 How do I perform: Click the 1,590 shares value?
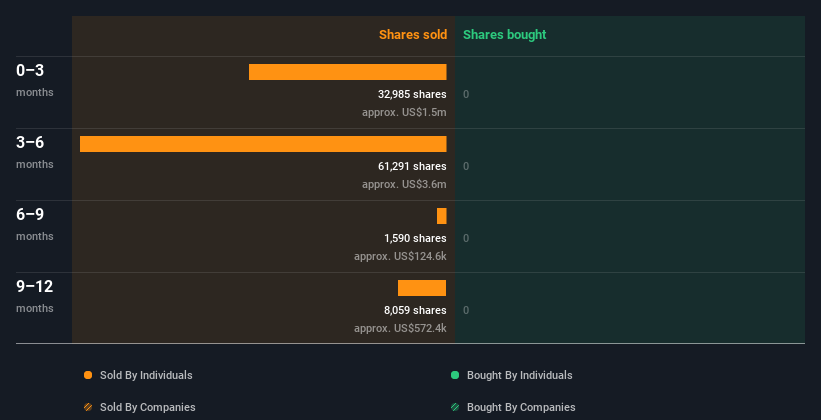point(415,238)
